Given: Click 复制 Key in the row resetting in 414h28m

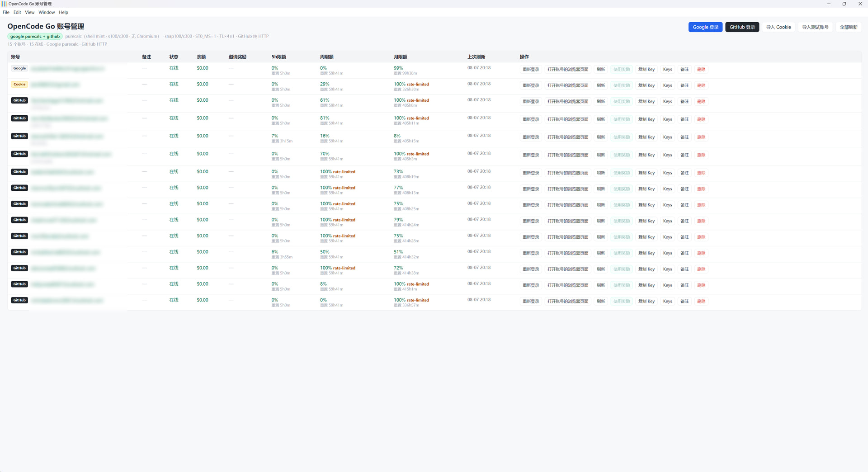Looking at the screenshot, I should (x=646, y=237).
